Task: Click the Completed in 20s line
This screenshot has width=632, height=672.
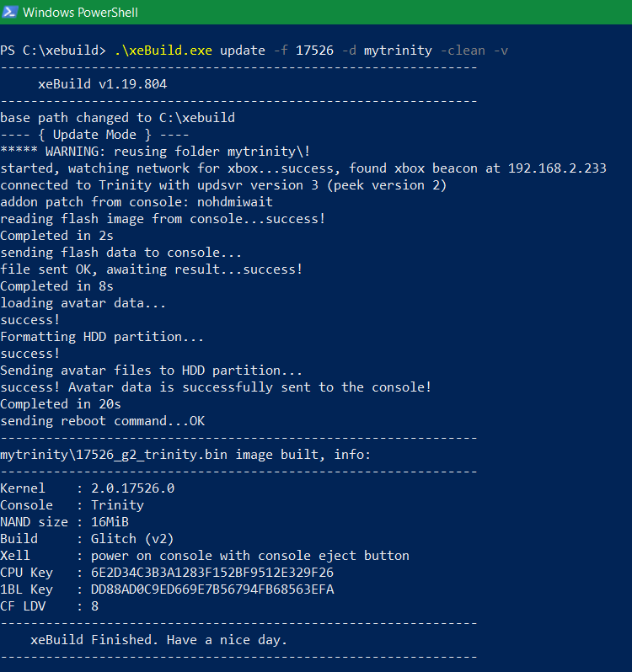Action: [x=61, y=404]
